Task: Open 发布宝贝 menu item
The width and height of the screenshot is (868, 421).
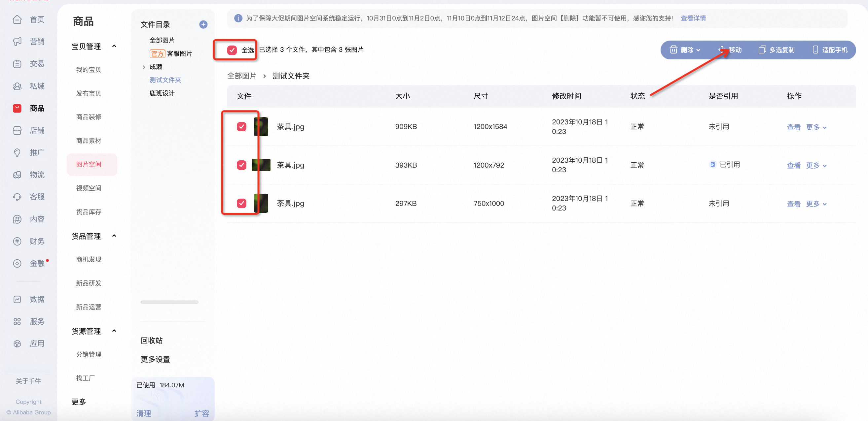Action: pyautogui.click(x=89, y=94)
